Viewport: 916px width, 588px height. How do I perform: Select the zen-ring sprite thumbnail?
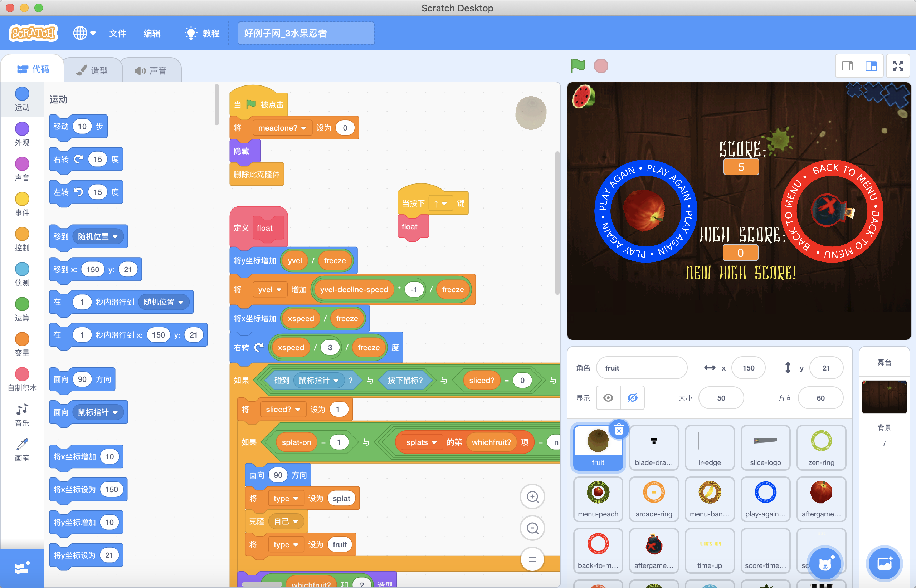821,448
